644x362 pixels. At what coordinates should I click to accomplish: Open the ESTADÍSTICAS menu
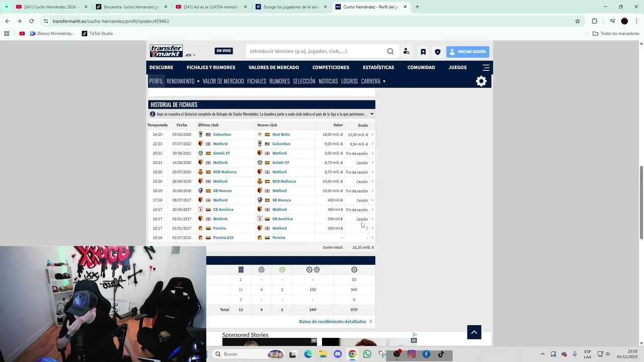pos(378,67)
